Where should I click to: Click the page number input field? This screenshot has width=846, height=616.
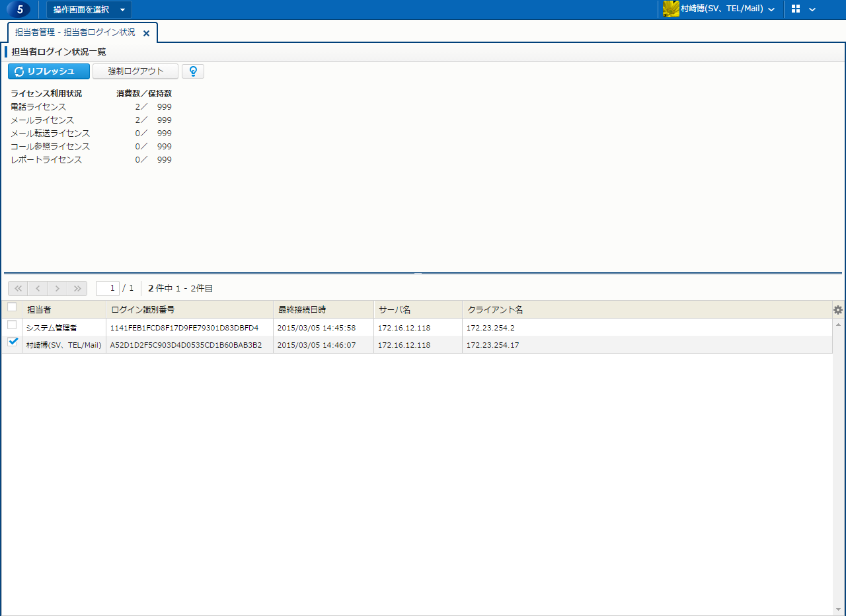[108, 288]
